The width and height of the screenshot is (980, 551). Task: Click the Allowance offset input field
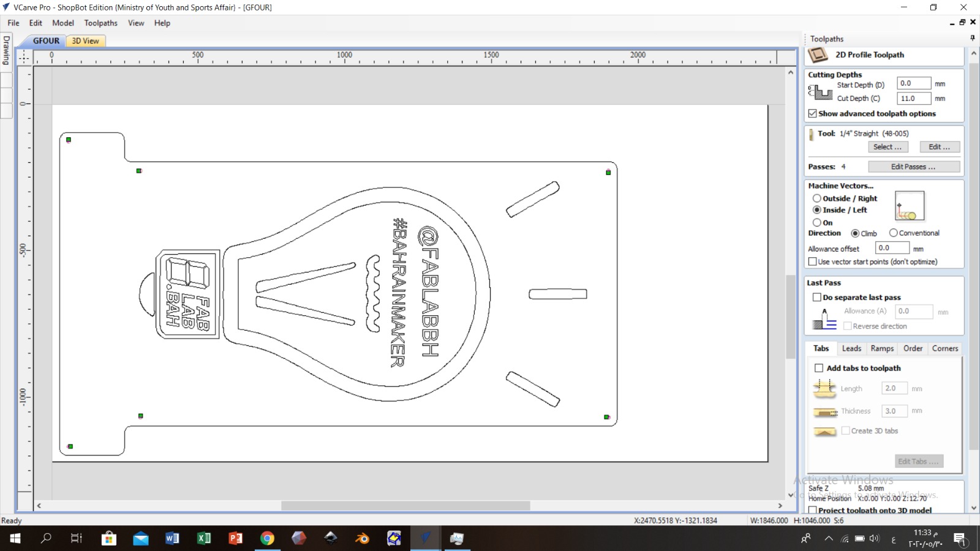click(x=892, y=248)
